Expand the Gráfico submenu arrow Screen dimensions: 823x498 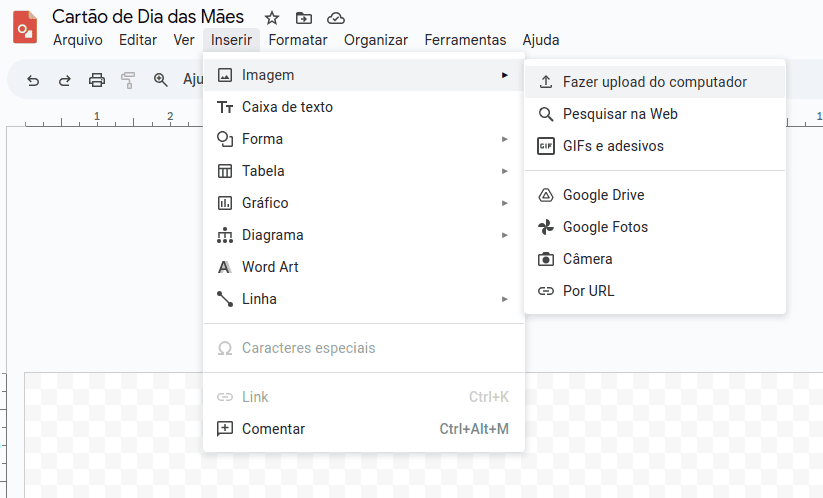coord(504,203)
